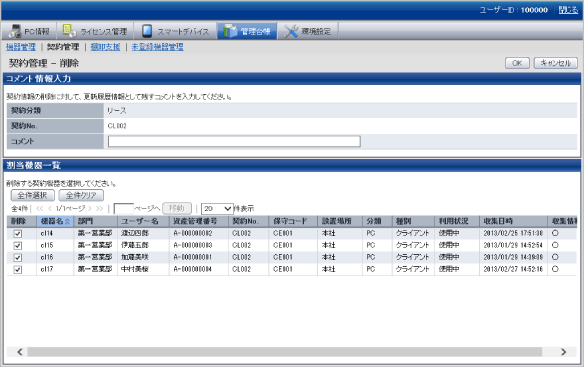Open the 未登録機器管理 submenu link
Screen dimensions: 584x367
click(157, 47)
